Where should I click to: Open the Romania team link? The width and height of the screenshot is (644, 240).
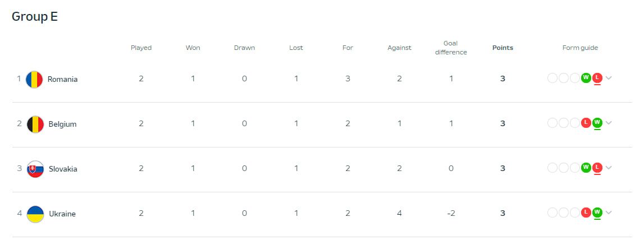click(x=62, y=79)
